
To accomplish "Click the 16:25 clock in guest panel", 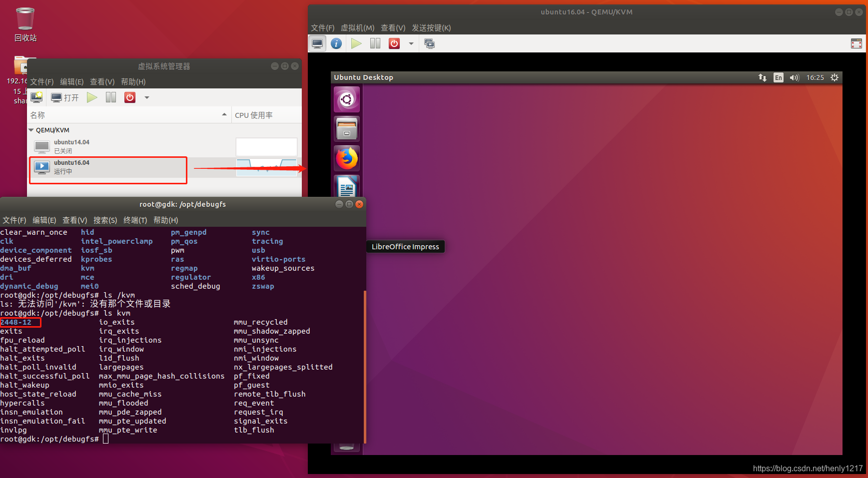I will pos(815,77).
